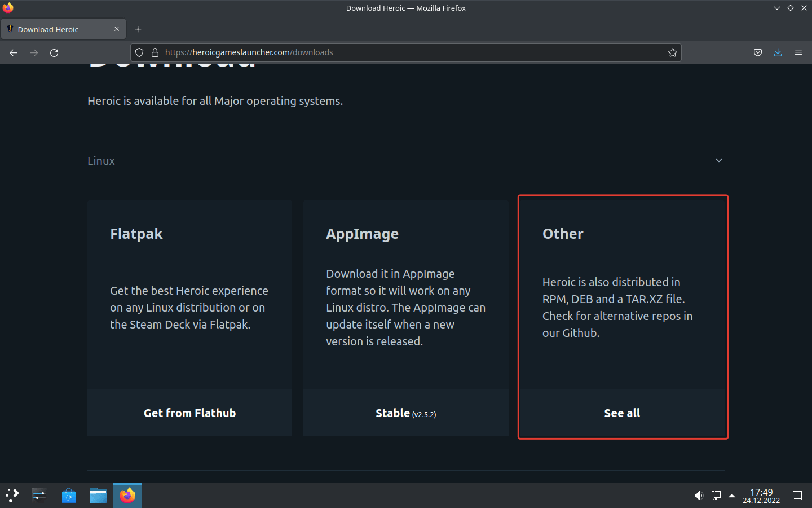Click the Other card heading
Screen dimensions: 812x508
point(563,234)
